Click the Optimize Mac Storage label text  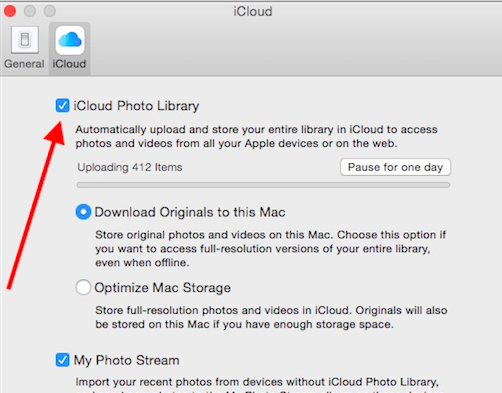(163, 288)
